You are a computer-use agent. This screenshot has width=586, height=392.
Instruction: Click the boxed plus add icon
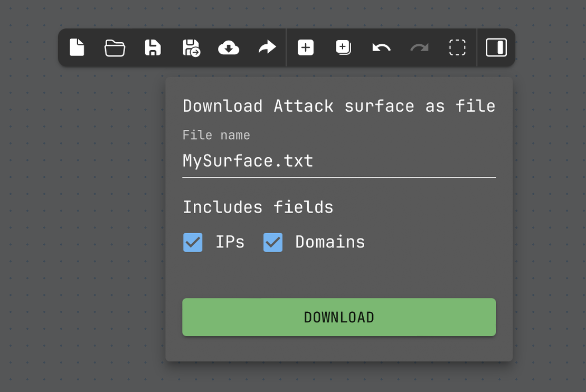click(343, 47)
